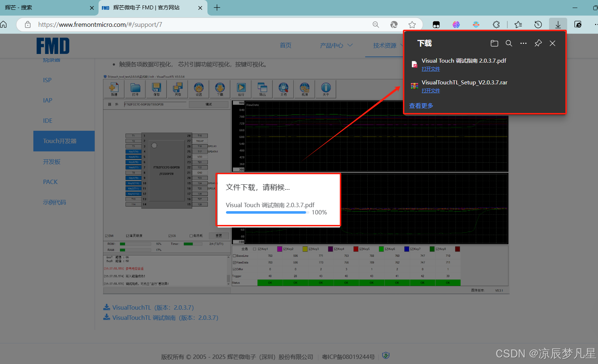The width and height of the screenshot is (598, 364).
Task: Click the zoom magnifier in the address bar
Action: pos(376,25)
